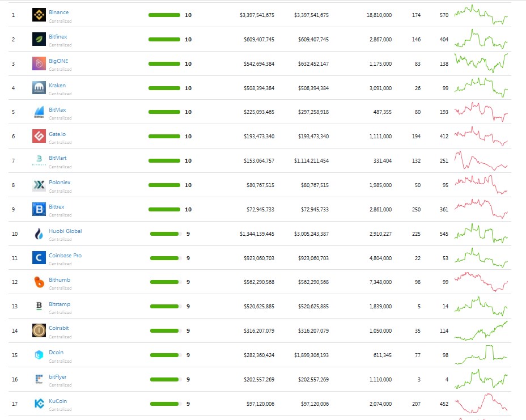Click the KuCoin logo icon
Image resolution: width=526 pixels, height=420 pixels.
coord(39,403)
